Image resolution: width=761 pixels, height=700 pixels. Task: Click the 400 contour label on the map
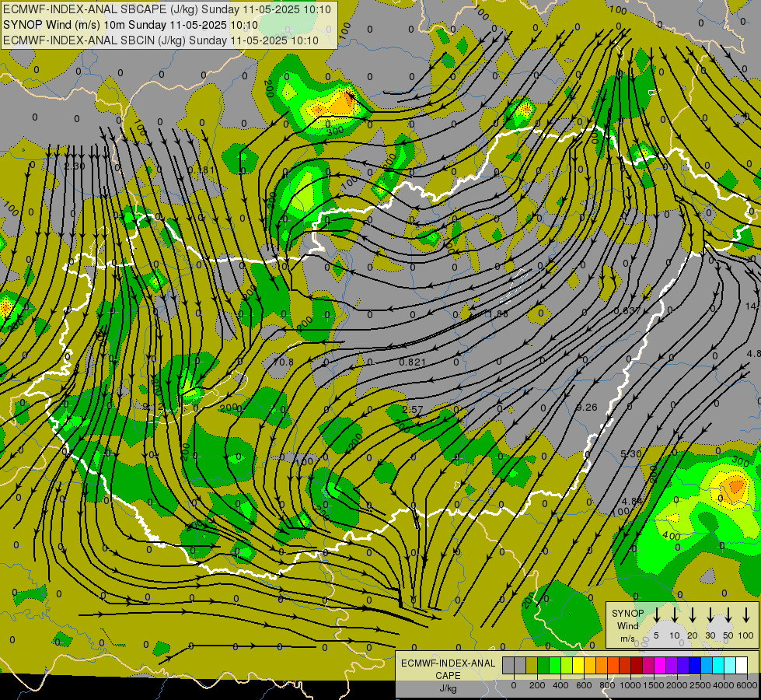tap(671, 537)
